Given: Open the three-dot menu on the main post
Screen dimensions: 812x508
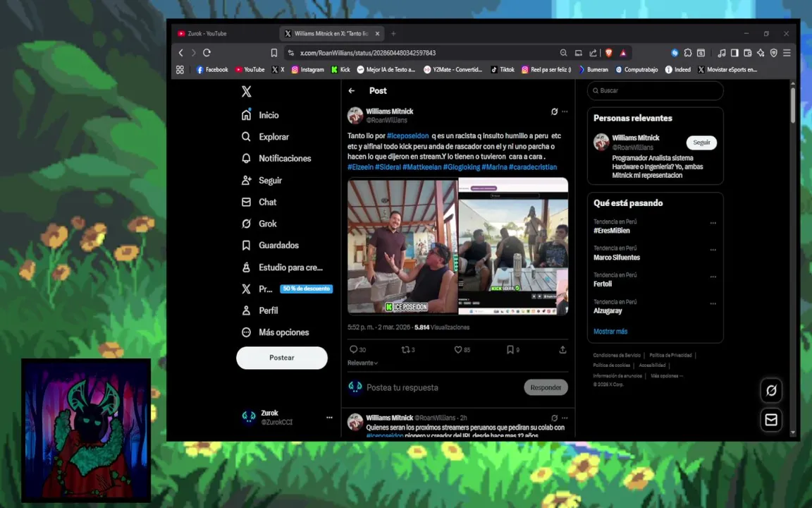Looking at the screenshot, I should point(565,111).
